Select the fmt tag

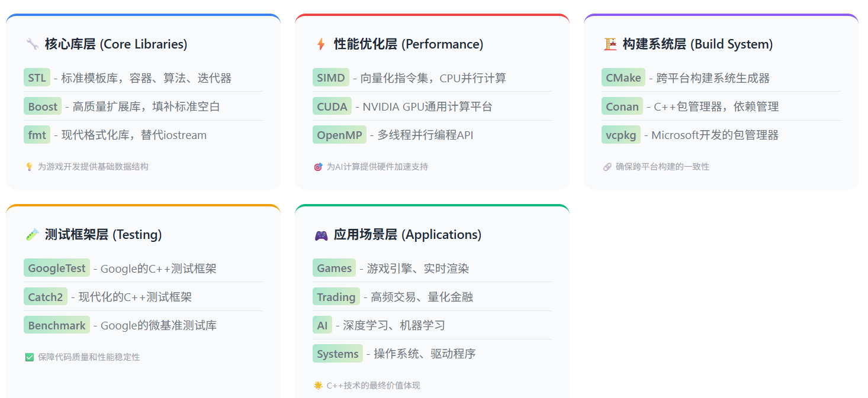(x=37, y=135)
